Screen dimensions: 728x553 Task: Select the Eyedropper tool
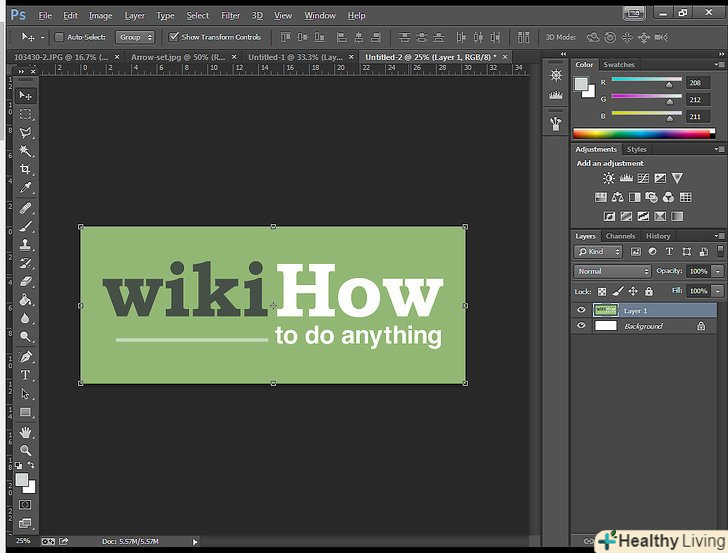click(26, 187)
